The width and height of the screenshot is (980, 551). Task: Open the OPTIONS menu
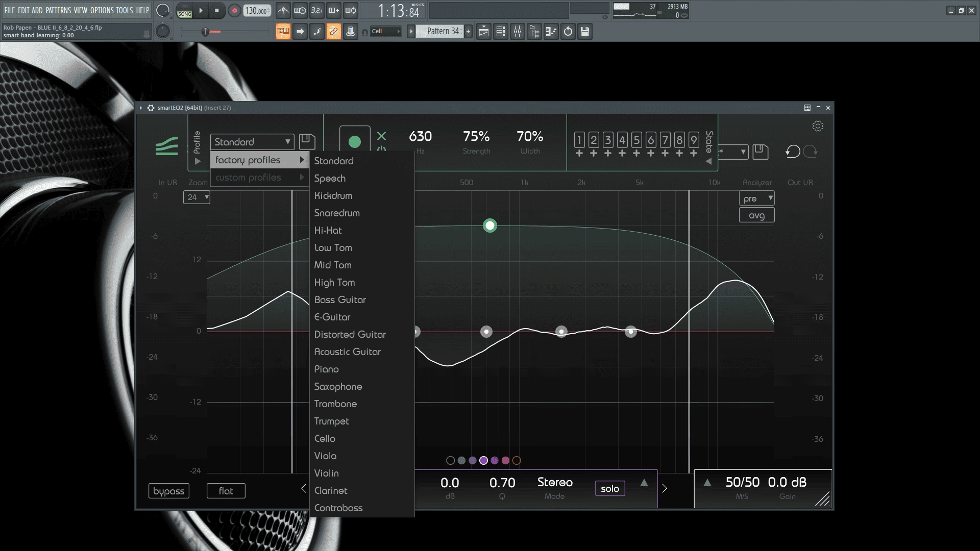[102, 10]
